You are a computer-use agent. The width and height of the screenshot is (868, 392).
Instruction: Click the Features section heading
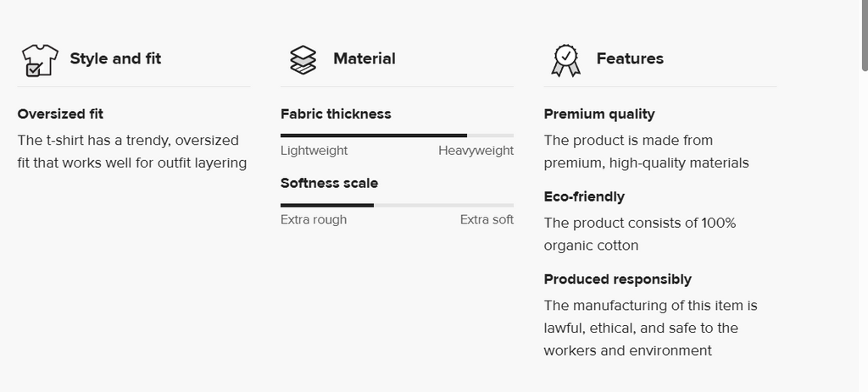click(630, 58)
